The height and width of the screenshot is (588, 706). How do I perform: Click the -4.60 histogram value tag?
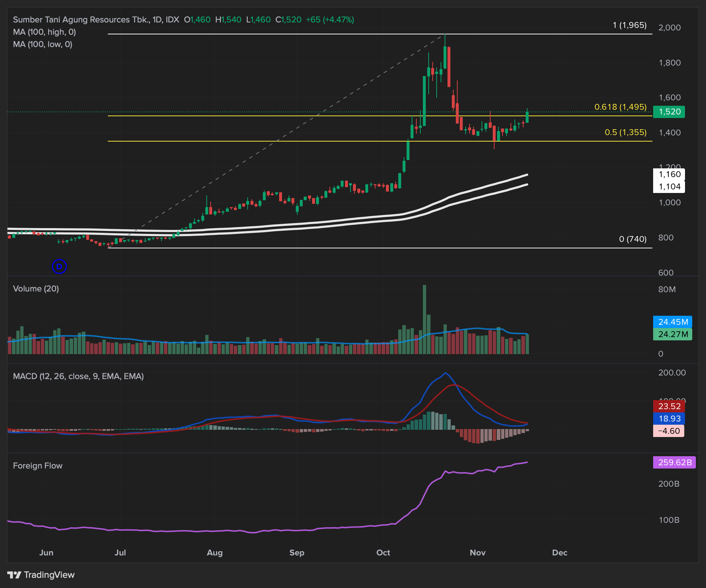668,431
